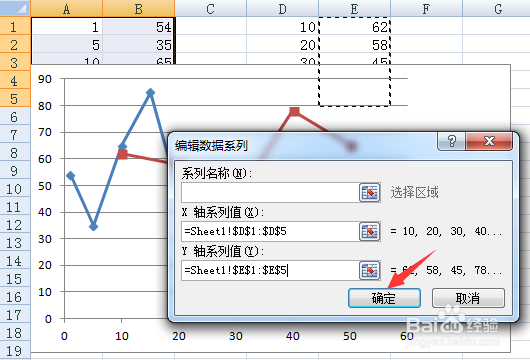
Task: Click cell E2 containing 58
Action: [x=355, y=44]
